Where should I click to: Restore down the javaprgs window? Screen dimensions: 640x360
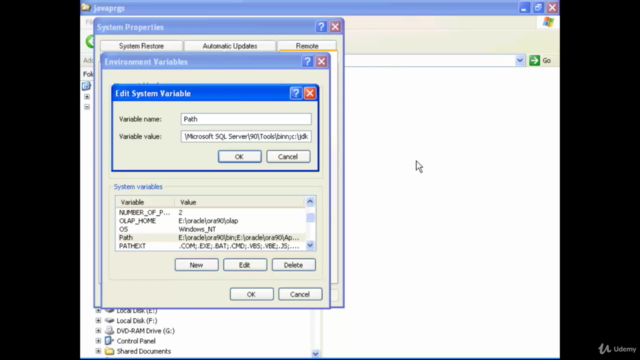point(538,7)
